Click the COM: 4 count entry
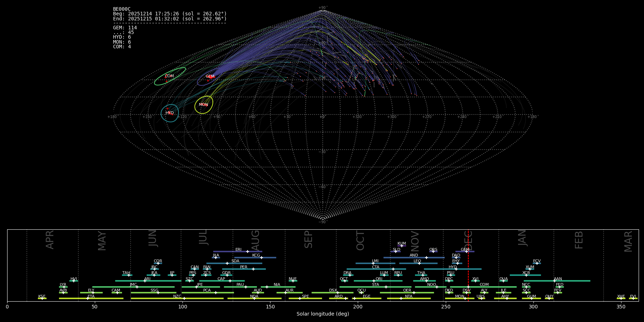 pyautogui.click(x=122, y=47)
